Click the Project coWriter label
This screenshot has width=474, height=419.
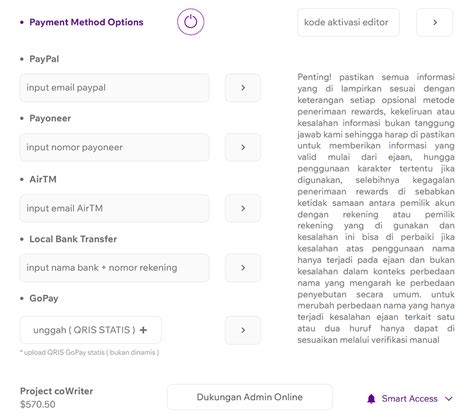[56, 391]
